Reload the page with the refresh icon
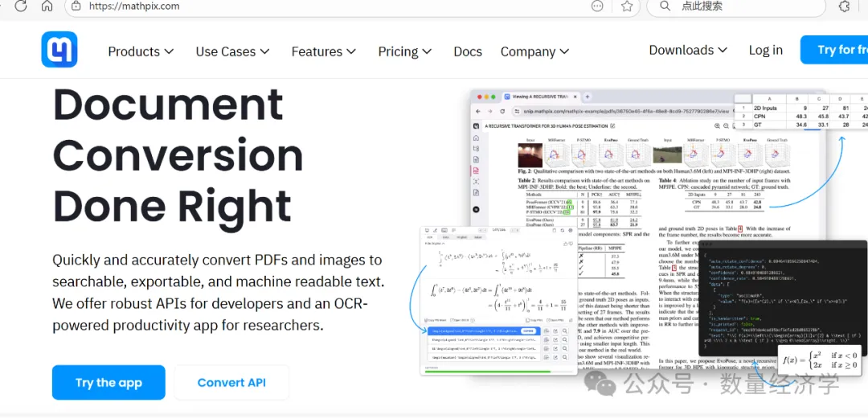The width and height of the screenshot is (868, 419). point(20,6)
